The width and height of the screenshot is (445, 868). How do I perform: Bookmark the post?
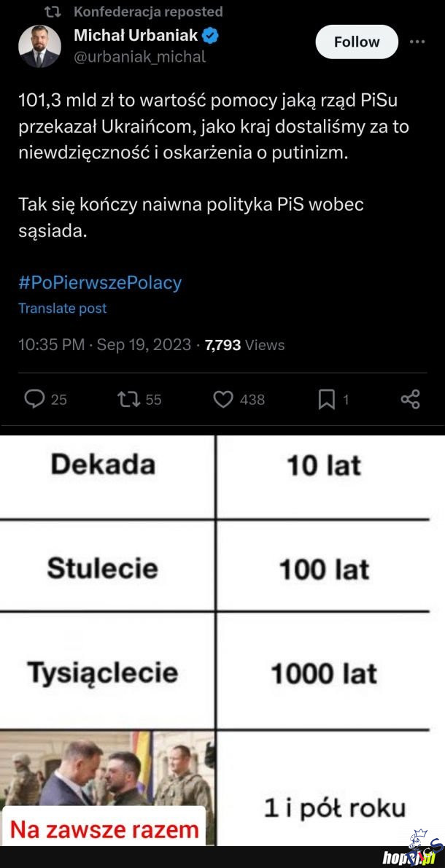tap(326, 399)
